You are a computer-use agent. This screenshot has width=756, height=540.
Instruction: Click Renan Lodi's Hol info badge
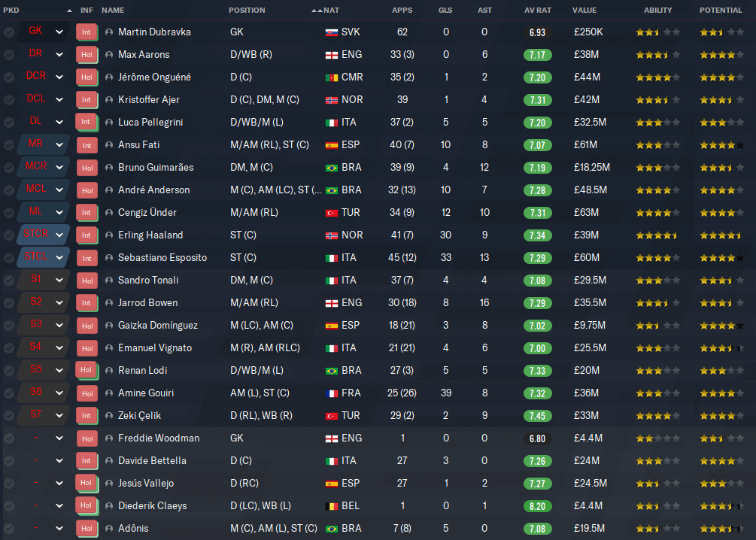point(87,370)
